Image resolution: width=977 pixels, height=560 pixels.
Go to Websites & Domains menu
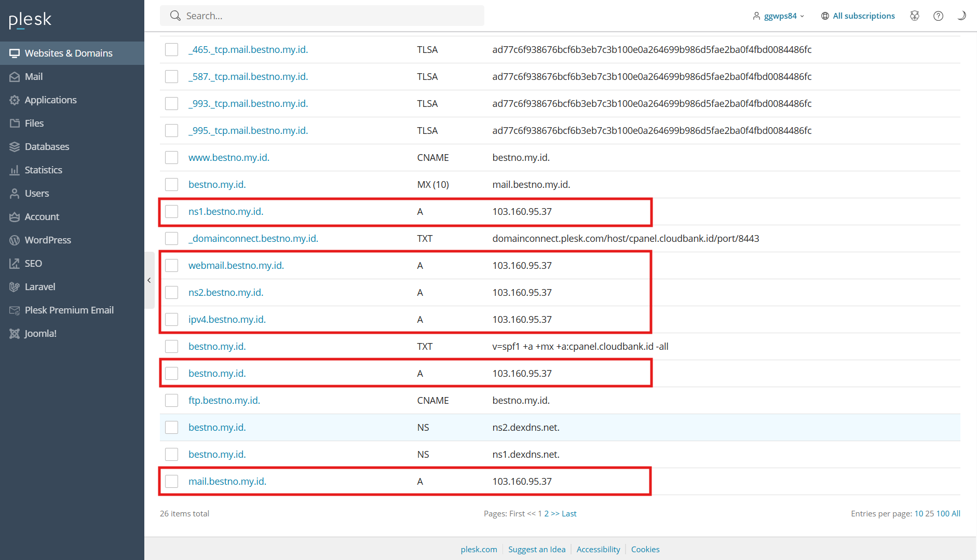coord(69,53)
